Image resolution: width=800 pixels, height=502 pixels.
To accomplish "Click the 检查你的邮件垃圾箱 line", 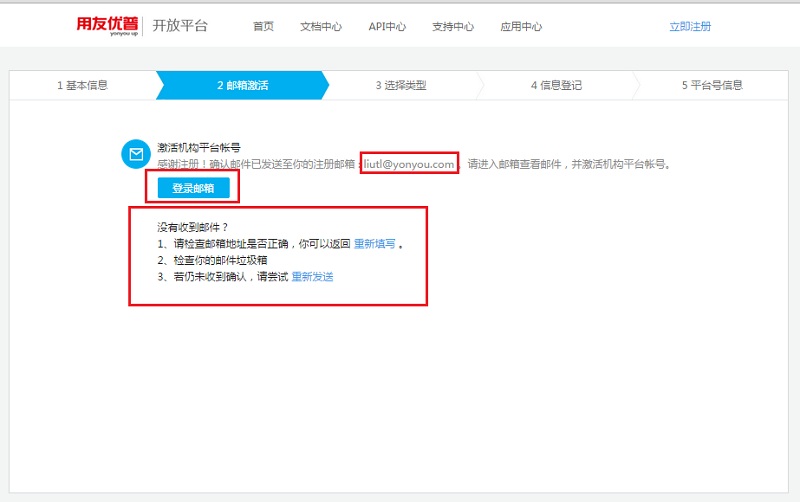I will 212,260.
